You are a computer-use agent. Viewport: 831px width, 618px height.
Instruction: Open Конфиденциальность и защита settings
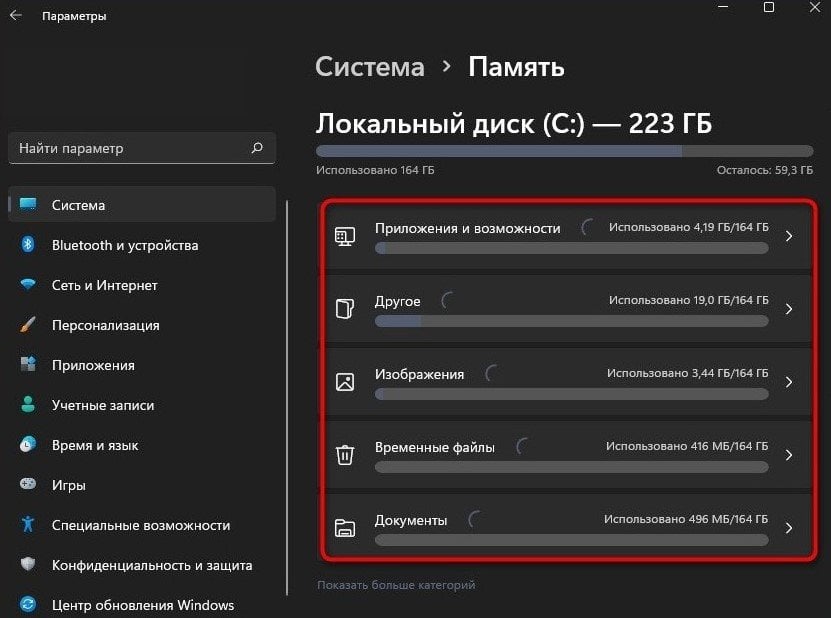click(142, 565)
